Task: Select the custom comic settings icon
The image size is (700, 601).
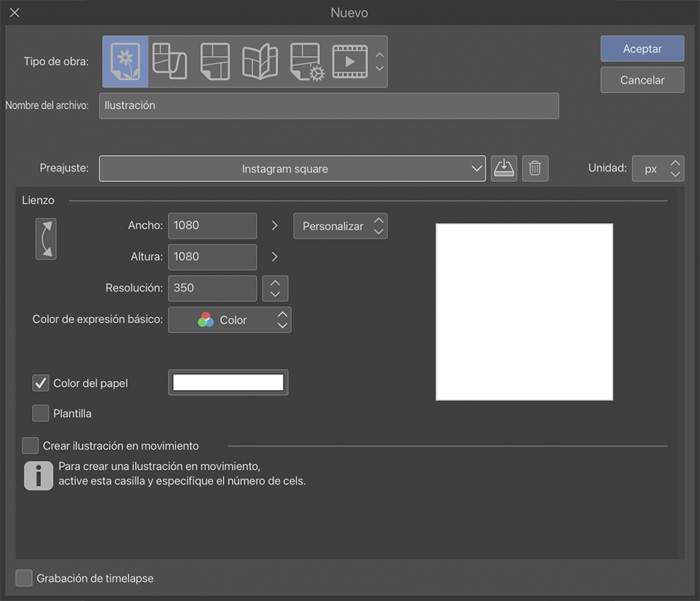Action: [306, 61]
